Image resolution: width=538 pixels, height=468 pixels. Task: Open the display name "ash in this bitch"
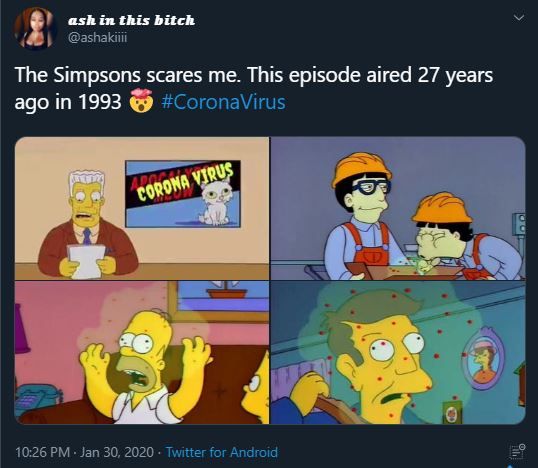[131, 20]
